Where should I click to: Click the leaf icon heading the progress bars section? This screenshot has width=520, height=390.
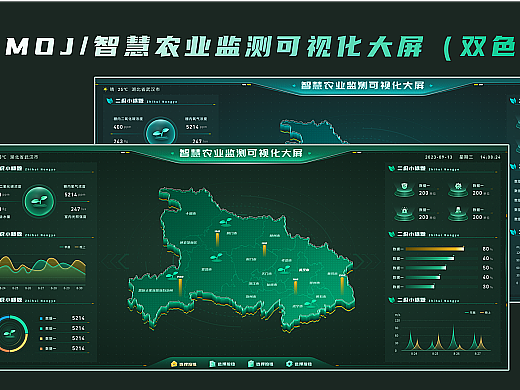coord(391,234)
